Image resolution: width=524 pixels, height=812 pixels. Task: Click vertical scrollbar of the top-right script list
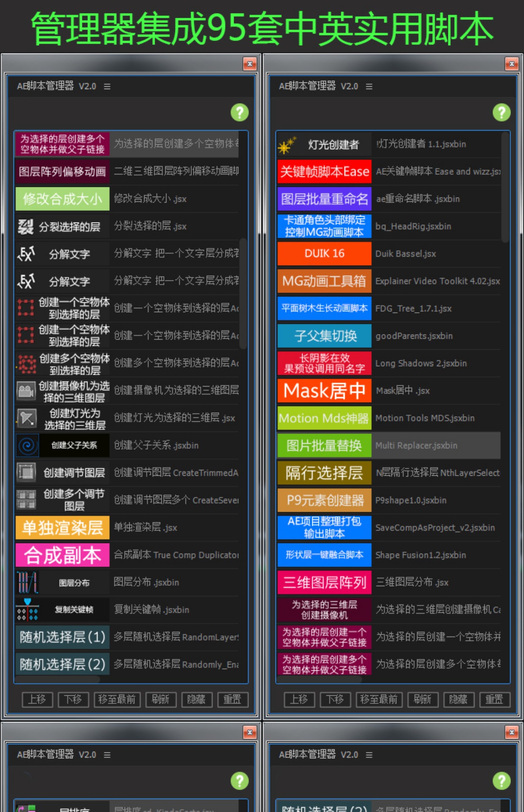[x=505, y=187]
